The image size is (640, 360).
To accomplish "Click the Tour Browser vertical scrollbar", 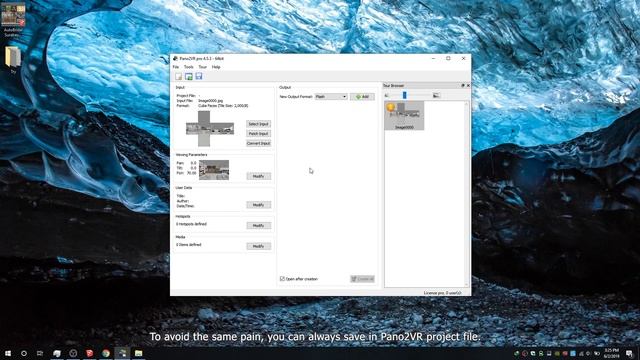I will (466, 194).
